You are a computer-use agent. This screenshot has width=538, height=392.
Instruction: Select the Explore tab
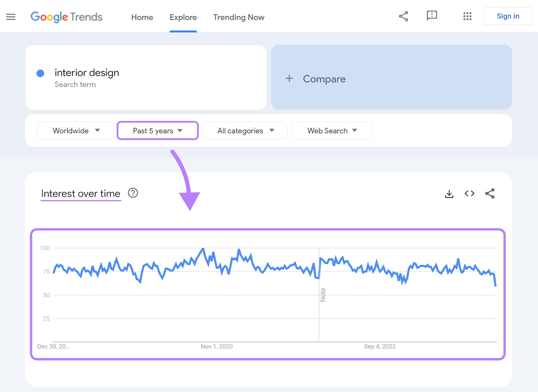pos(183,17)
